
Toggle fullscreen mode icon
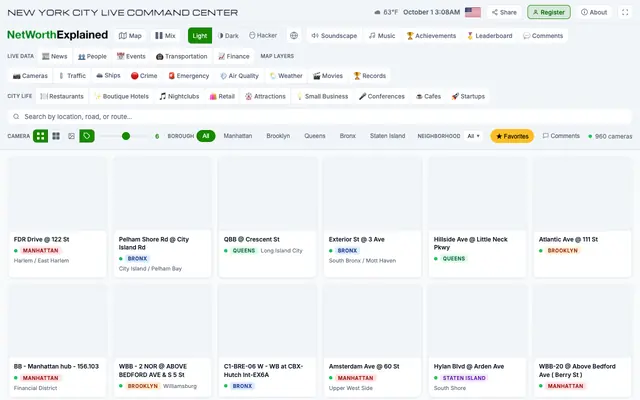(x=625, y=12)
